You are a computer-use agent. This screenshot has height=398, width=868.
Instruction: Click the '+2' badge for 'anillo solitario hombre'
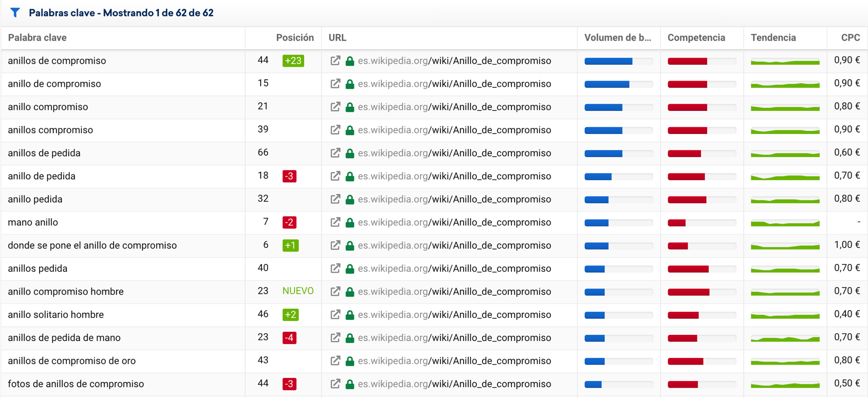(x=290, y=315)
